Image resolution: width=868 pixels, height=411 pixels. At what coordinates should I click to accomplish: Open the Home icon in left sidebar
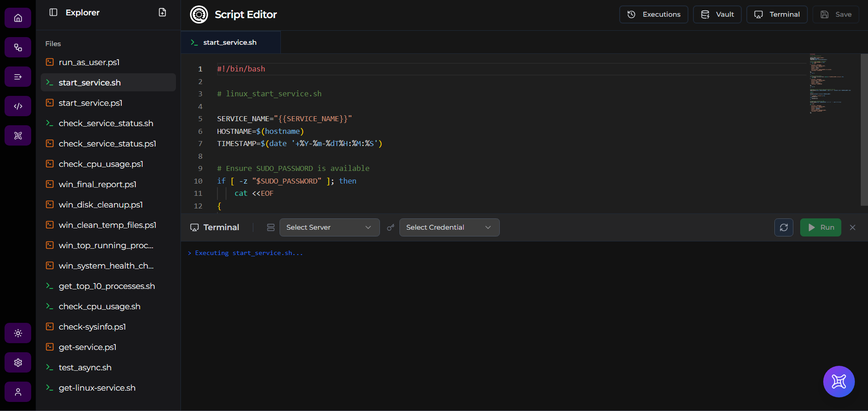pos(18,18)
